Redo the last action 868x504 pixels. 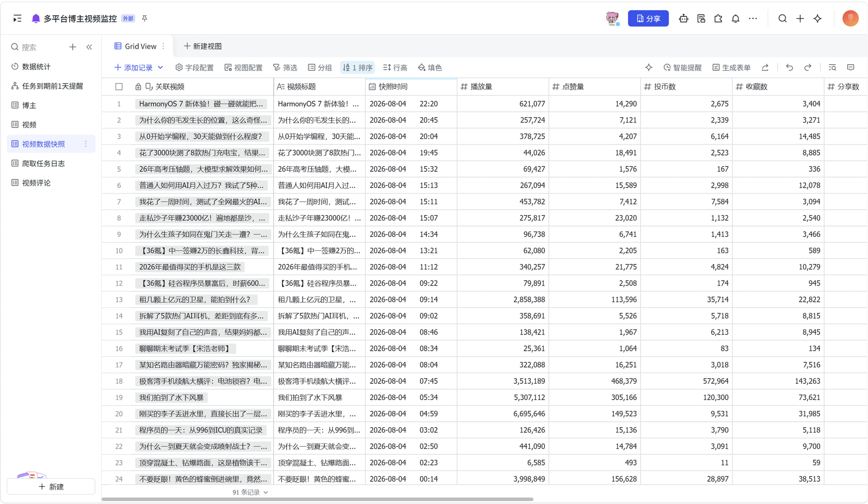[808, 67]
